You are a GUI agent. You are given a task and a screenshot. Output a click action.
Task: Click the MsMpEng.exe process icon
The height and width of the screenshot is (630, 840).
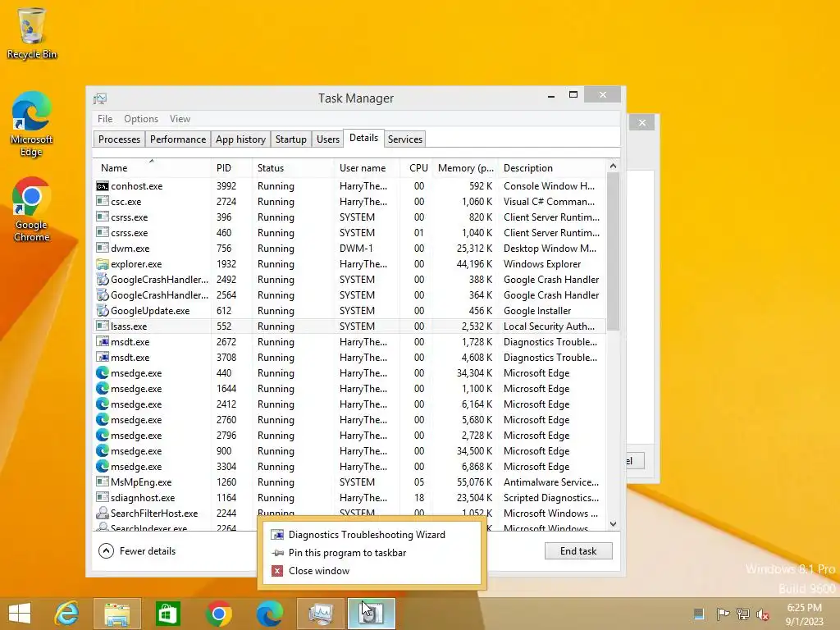[x=103, y=482]
